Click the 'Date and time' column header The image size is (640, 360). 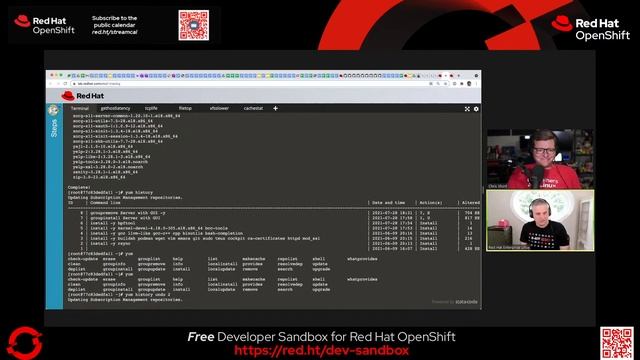point(389,203)
